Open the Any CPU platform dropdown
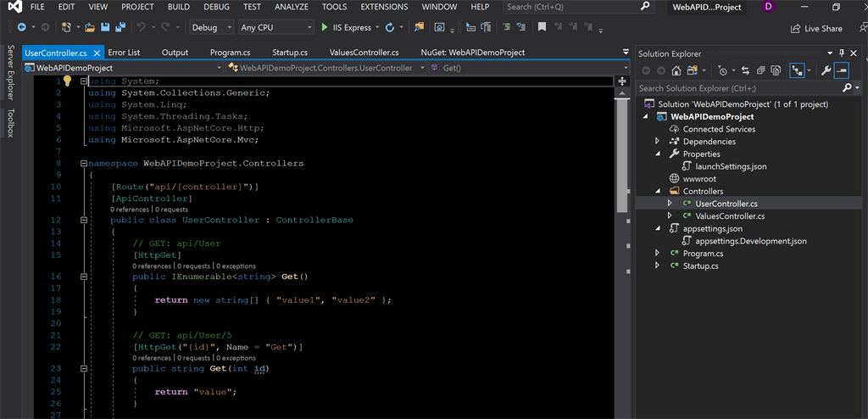The width and height of the screenshot is (868, 419). coord(277,27)
